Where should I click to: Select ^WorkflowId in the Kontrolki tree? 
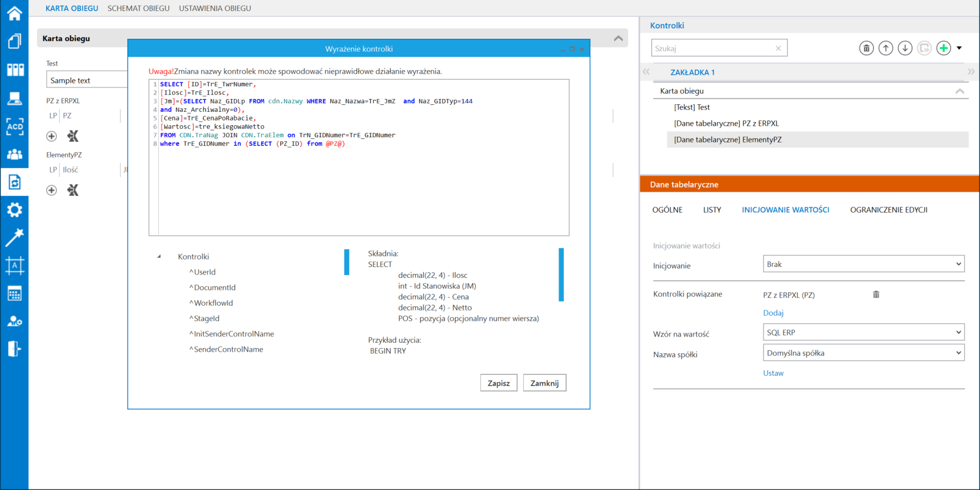pos(211,303)
